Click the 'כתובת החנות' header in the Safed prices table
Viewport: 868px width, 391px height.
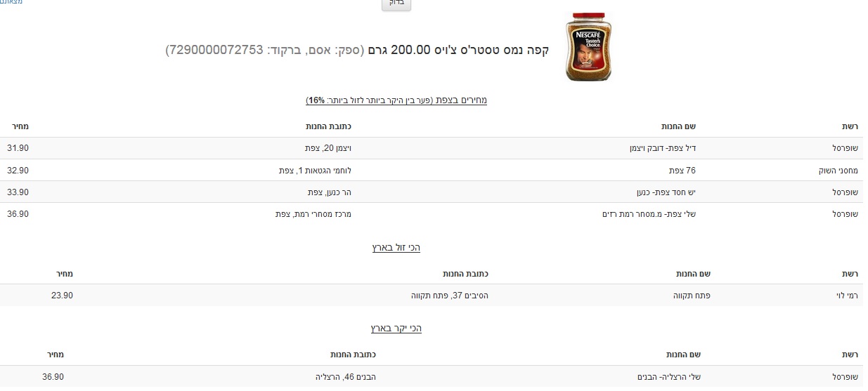(328, 126)
